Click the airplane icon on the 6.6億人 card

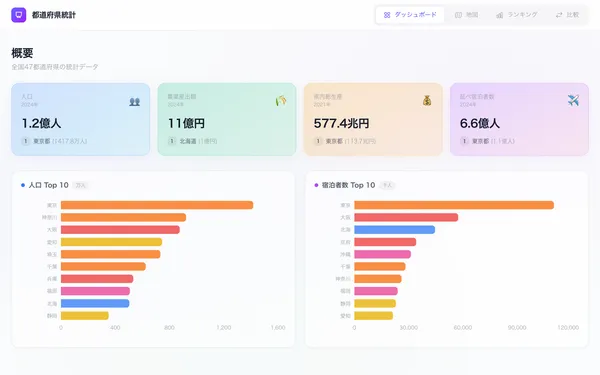click(573, 100)
